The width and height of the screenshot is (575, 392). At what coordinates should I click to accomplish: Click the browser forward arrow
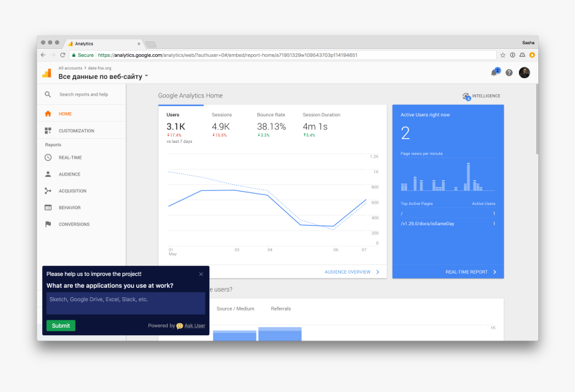click(x=53, y=55)
